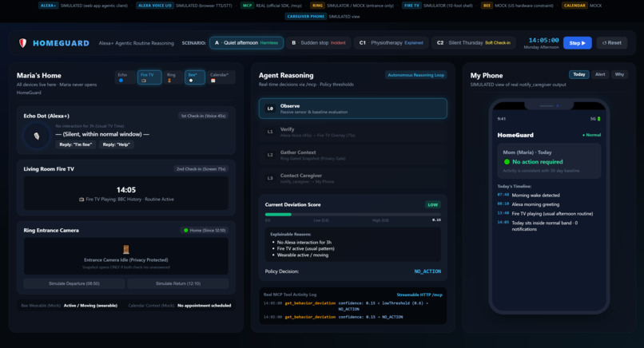This screenshot has width=644, height=348.
Task: Reset the simulation
Action: (611, 42)
